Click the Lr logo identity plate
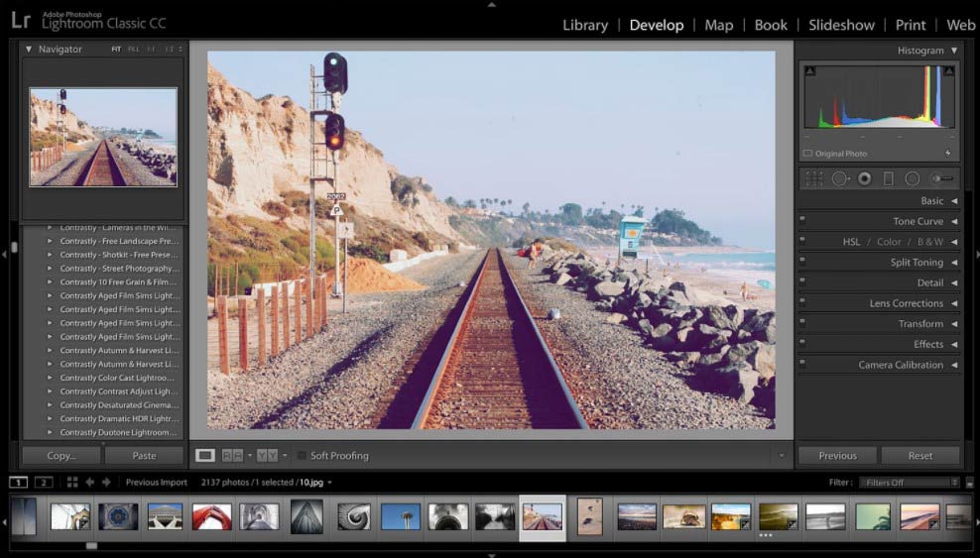Viewport: 980px width, 558px height. [x=21, y=20]
